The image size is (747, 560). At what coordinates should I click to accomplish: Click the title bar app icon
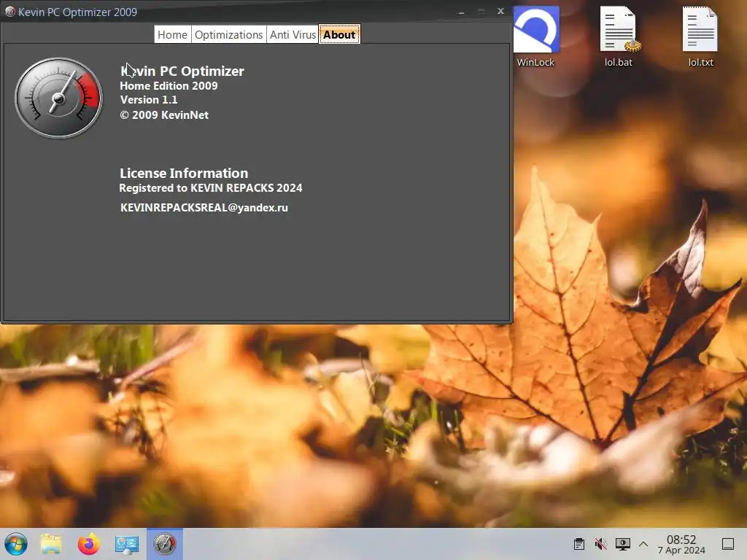point(9,12)
